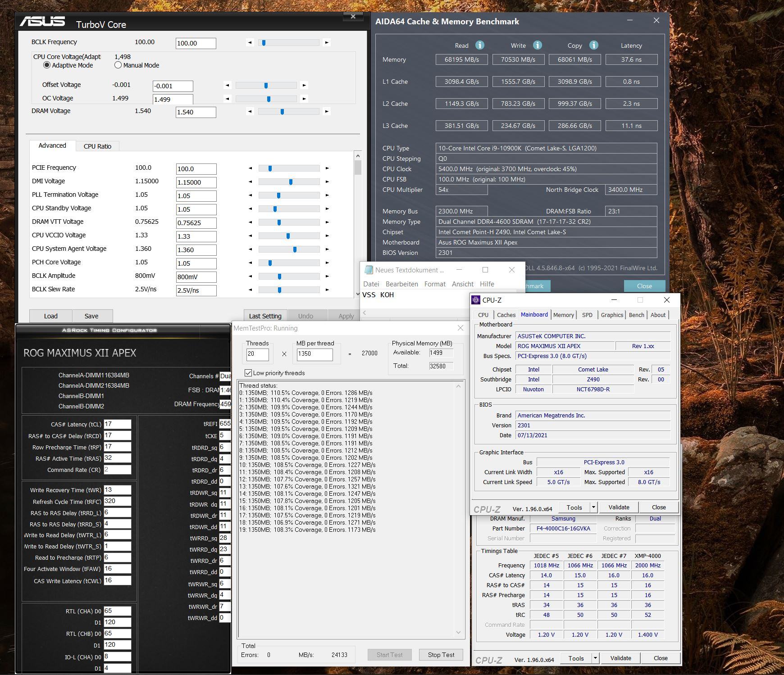
Task: Click DRAM Voltage increase arrow
Action: [327, 111]
